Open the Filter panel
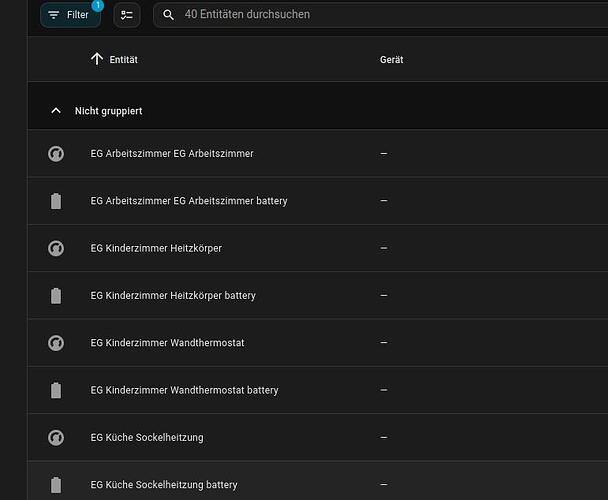The height and width of the screenshot is (500, 608). pyautogui.click(x=70, y=15)
